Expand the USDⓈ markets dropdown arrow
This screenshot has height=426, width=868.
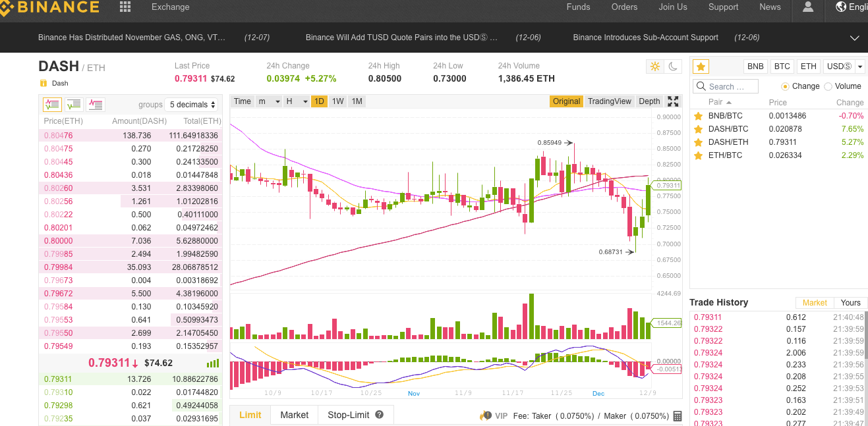[858, 66]
